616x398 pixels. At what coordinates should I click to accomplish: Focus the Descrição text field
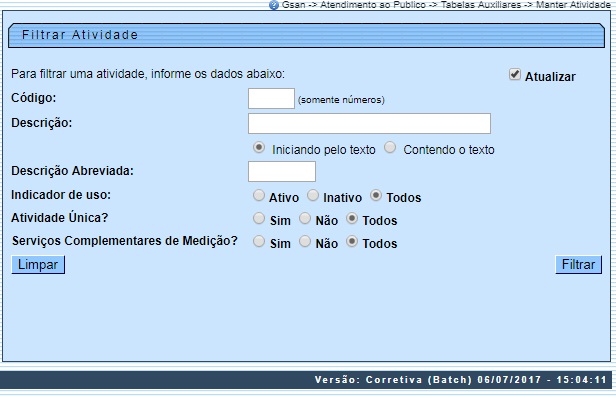click(x=369, y=123)
